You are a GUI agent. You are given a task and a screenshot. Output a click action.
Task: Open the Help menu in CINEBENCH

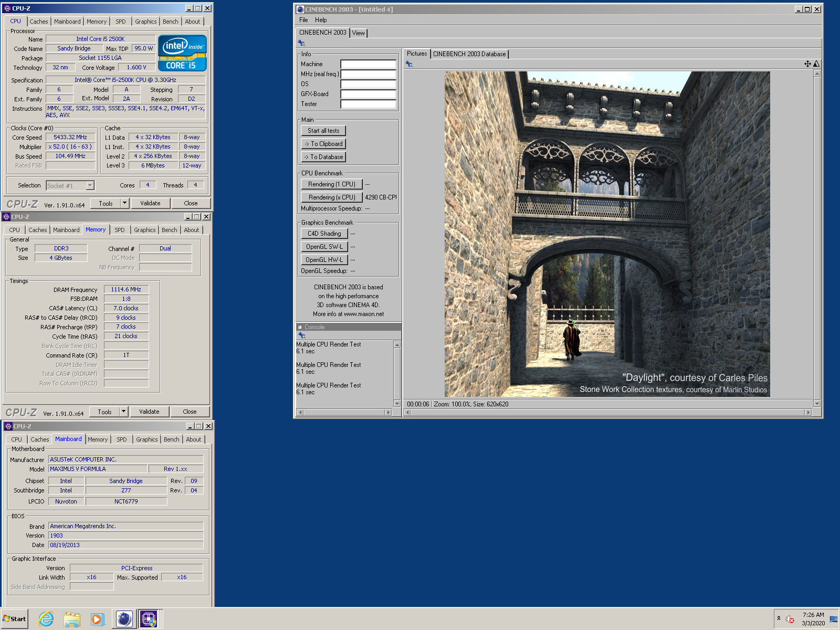(321, 20)
